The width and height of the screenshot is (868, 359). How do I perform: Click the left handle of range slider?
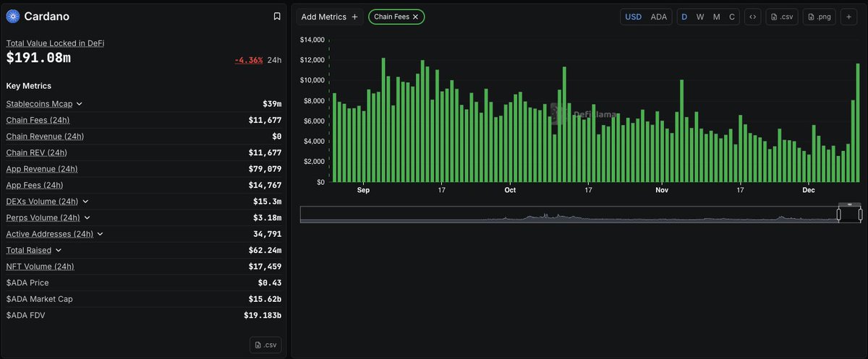(x=839, y=214)
